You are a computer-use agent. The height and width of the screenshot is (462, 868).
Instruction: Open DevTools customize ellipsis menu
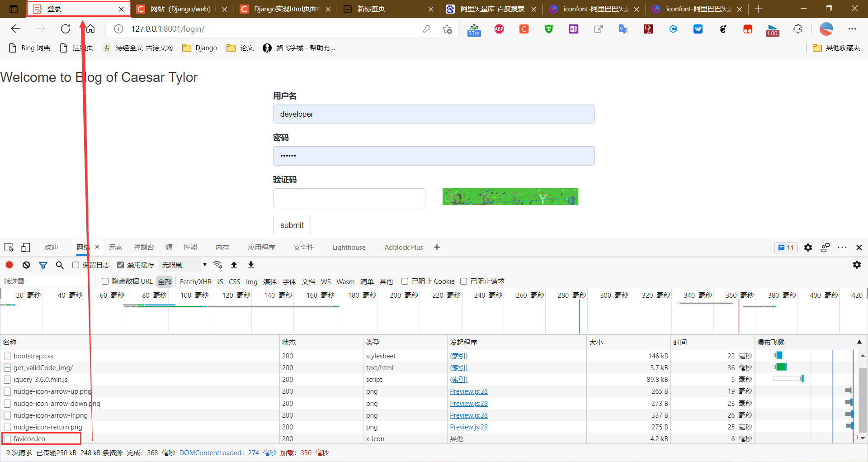coord(842,248)
